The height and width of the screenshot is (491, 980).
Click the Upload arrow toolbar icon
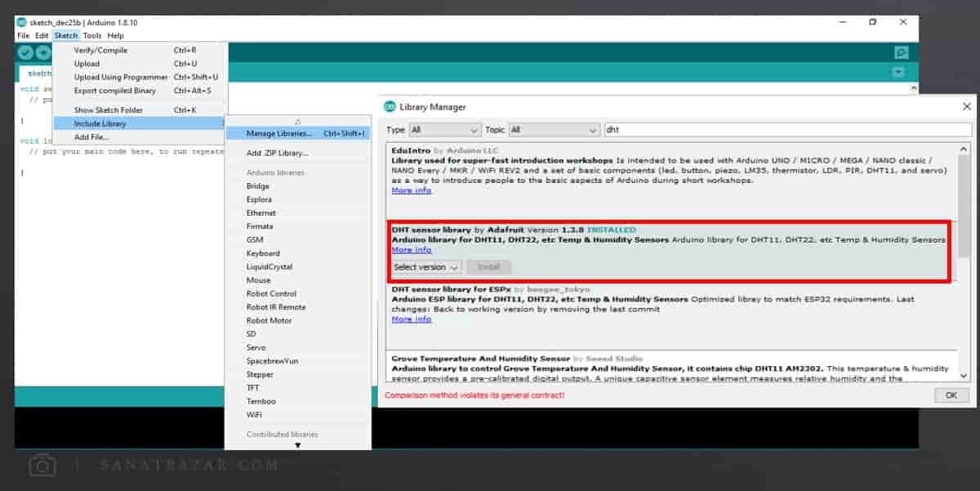coord(42,53)
